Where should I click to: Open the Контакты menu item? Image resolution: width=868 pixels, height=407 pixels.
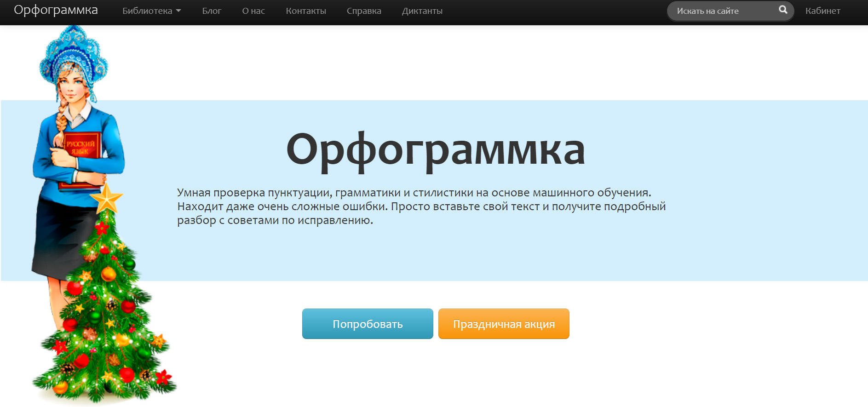[x=306, y=11]
